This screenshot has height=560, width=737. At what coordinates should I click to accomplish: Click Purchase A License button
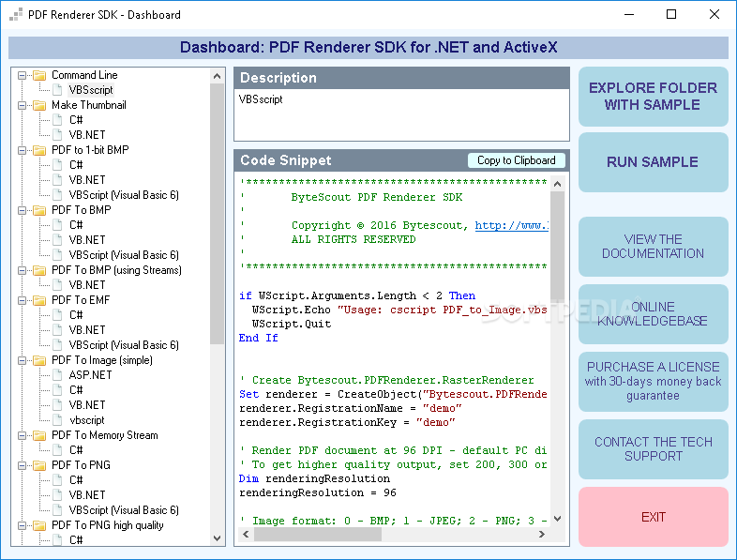tap(653, 382)
